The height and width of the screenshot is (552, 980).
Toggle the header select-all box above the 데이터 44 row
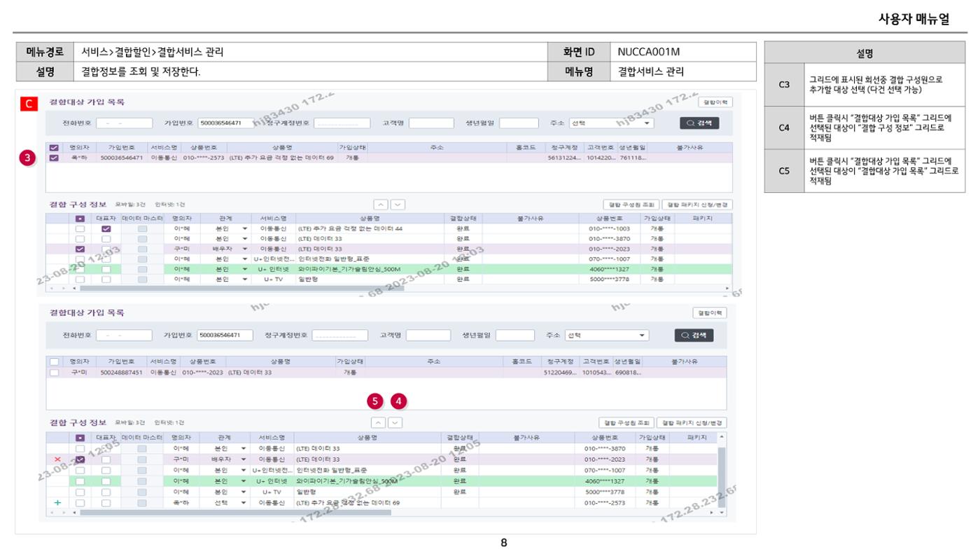coord(80,219)
